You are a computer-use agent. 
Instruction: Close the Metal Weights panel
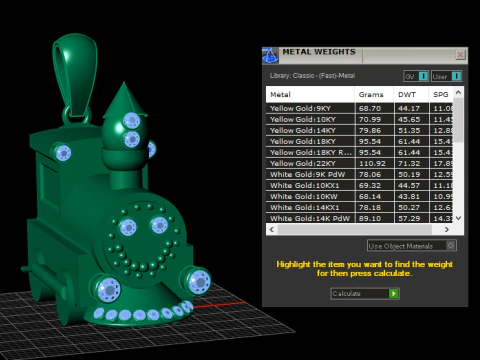pyautogui.click(x=460, y=55)
